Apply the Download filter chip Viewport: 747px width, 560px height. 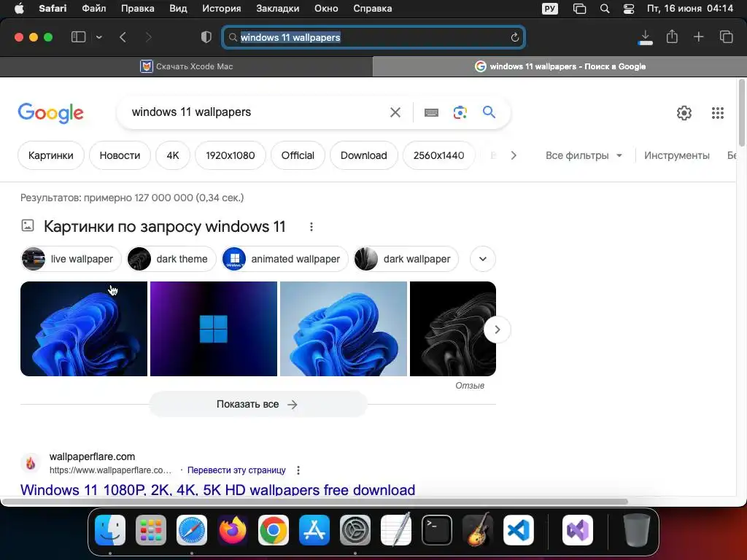(363, 155)
